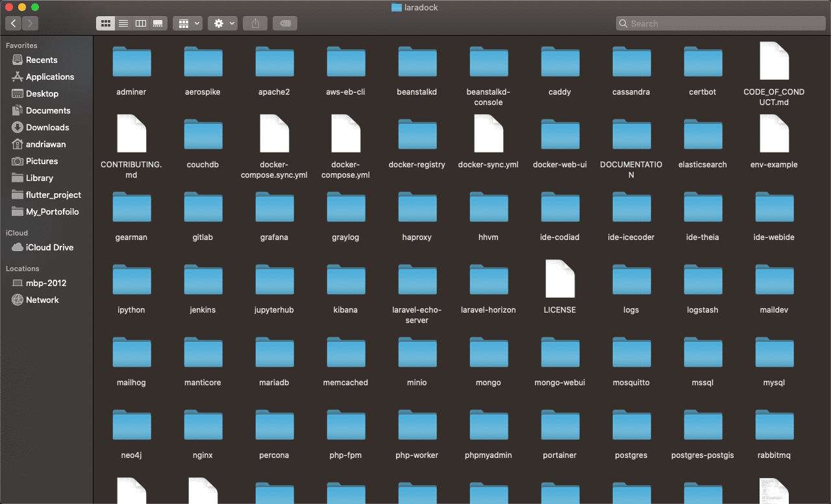Switch to icon view mode

click(x=106, y=23)
